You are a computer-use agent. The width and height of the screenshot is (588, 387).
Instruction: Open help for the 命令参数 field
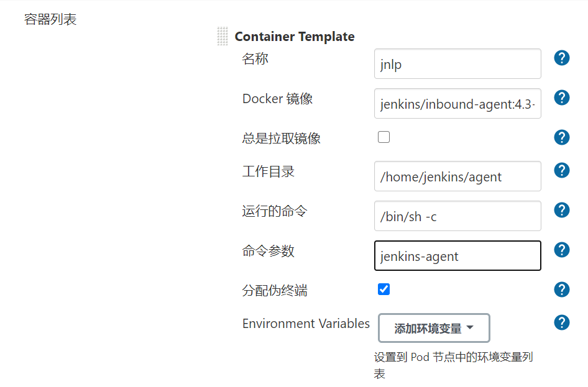[x=561, y=250]
